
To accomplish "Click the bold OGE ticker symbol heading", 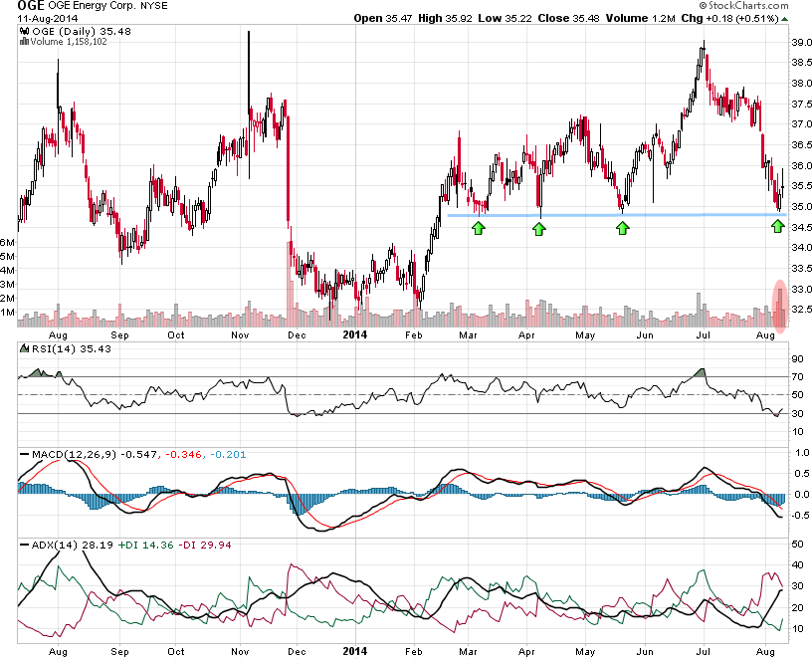I will (31, 6).
